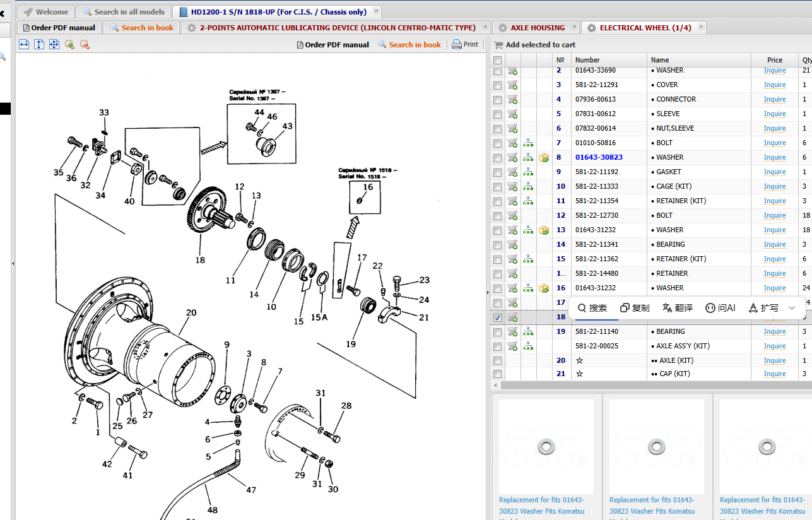Viewport: 812px width, 520px height.
Task: Add GASKET 581-22-11192 to cart via cart icon
Action: pyautogui.click(x=512, y=172)
